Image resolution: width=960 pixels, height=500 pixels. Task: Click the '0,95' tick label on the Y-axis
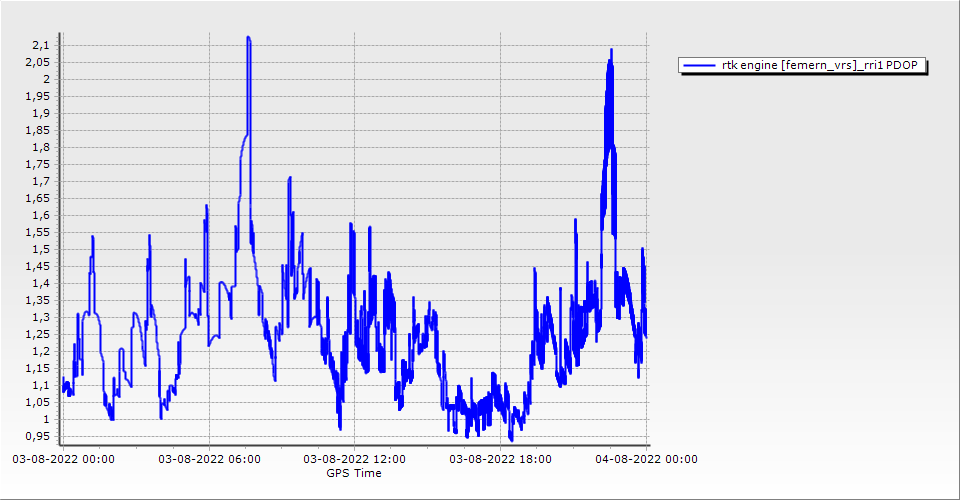pyautogui.click(x=37, y=436)
